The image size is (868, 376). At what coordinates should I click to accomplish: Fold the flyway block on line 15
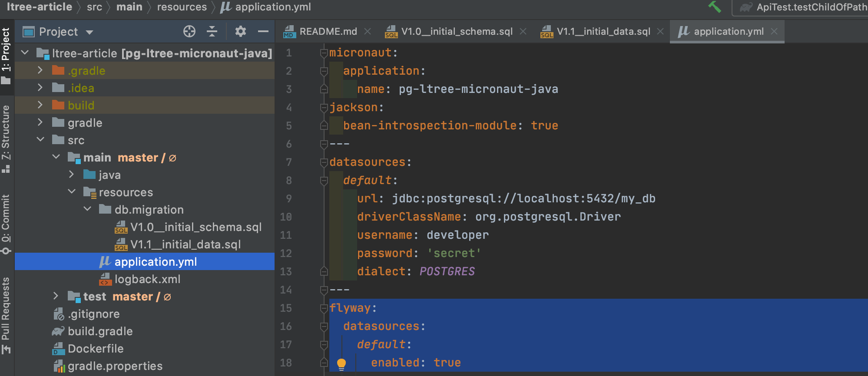pyautogui.click(x=324, y=308)
